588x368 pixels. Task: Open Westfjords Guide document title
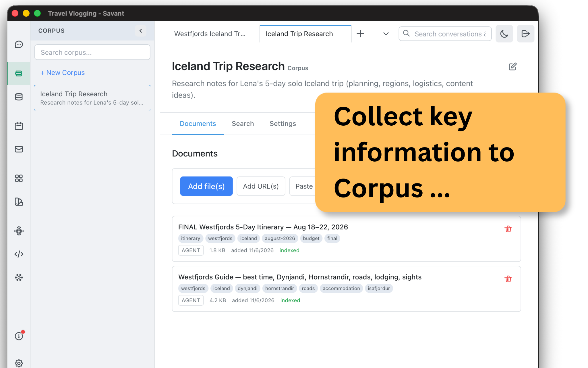click(x=300, y=277)
